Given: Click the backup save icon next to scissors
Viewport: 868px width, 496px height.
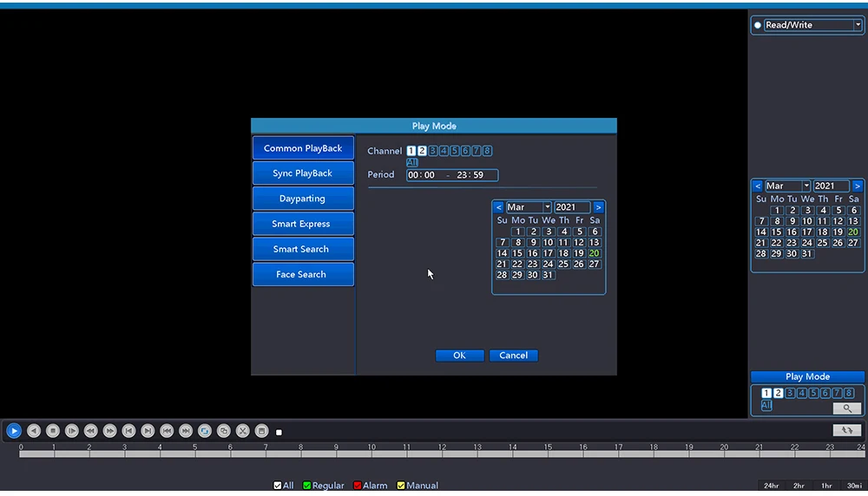Looking at the screenshot, I should [x=262, y=431].
